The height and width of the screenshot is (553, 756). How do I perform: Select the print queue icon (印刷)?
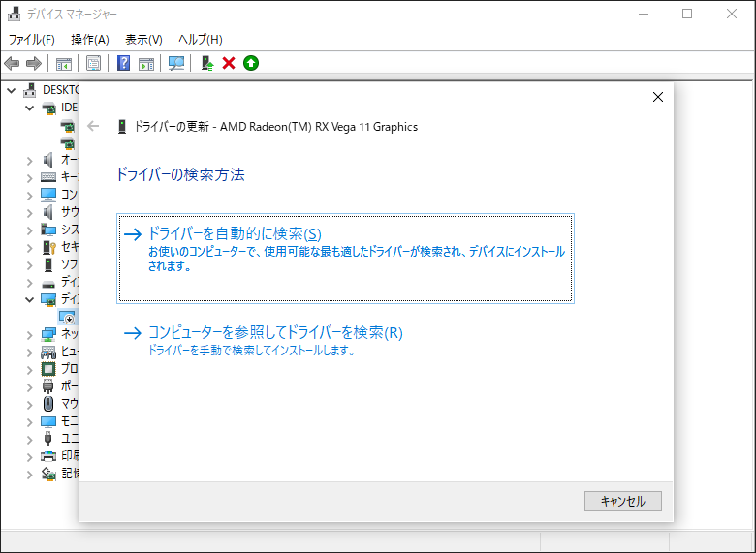[x=48, y=456]
